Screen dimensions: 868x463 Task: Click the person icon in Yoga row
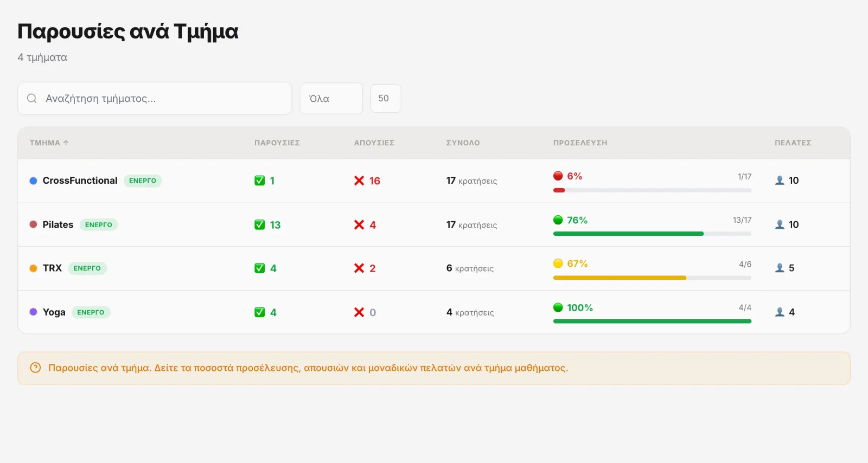point(780,312)
